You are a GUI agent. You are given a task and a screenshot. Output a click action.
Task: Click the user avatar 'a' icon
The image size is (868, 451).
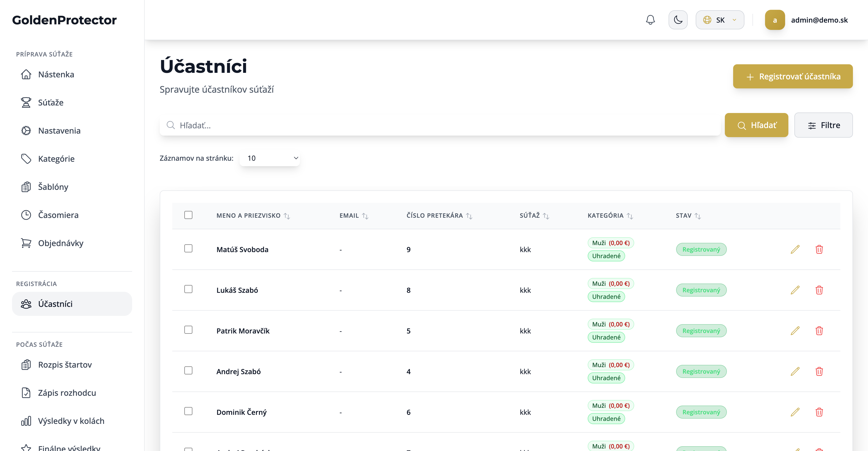point(775,20)
